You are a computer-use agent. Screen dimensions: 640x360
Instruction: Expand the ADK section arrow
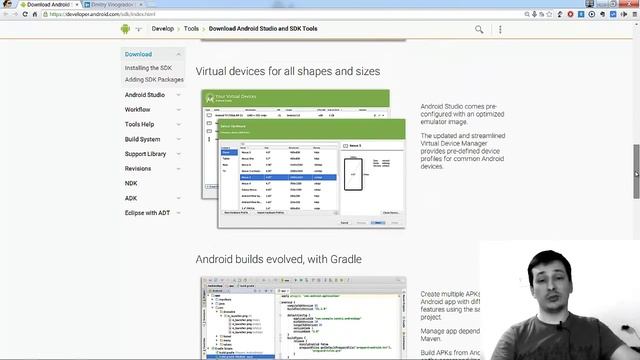178,198
